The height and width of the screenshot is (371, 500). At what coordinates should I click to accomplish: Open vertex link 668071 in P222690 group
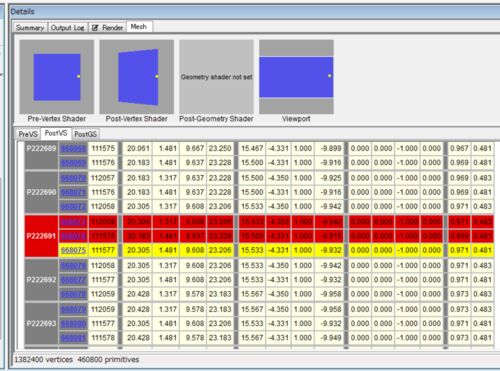[x=73, y=192]
